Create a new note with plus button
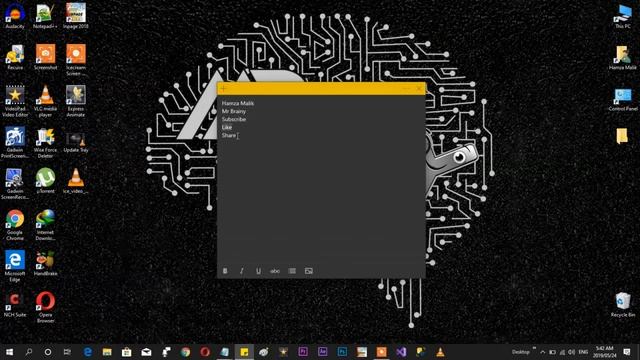 point(224,88)
